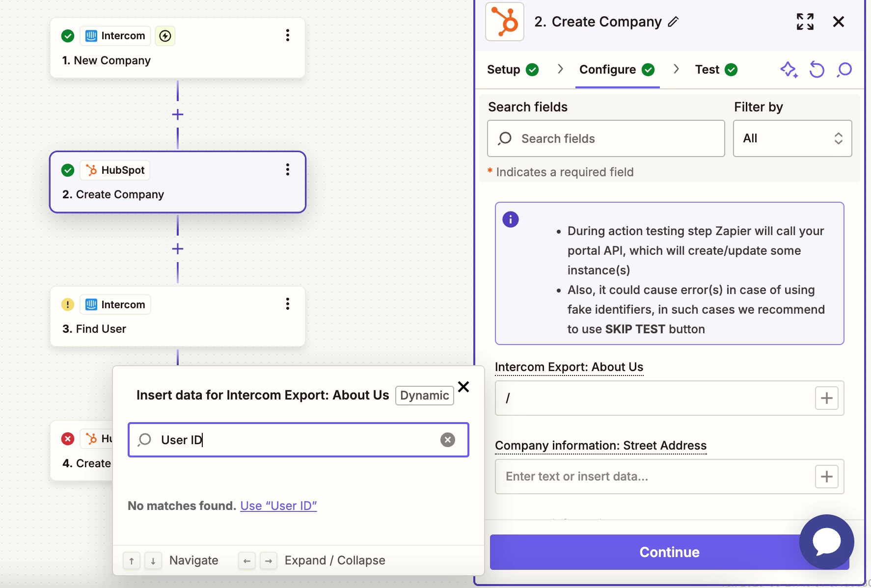Open the three-dot menu on New Company step
The width and height of the screenshot is (871, 588).
click(x=288, y=35)
